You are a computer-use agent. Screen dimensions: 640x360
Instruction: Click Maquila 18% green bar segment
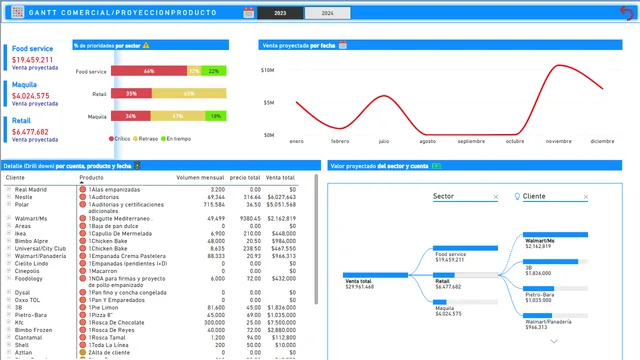click(x=216, y=116)
